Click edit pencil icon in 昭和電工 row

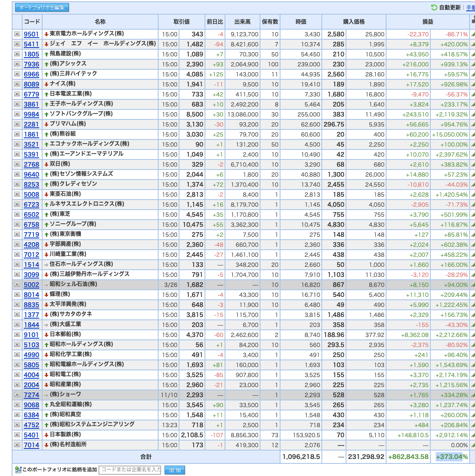pos(473,375)
